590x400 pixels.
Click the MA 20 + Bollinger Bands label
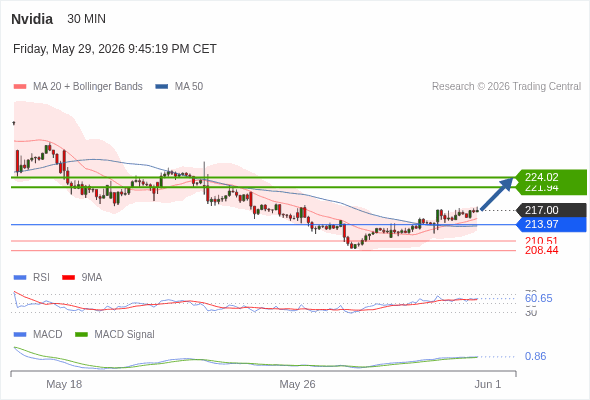88,87
